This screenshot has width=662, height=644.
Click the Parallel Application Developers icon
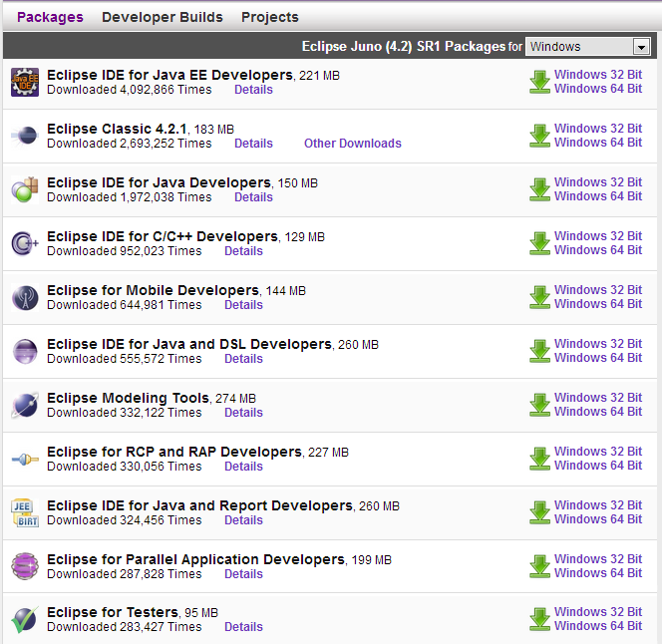(25, 566)
